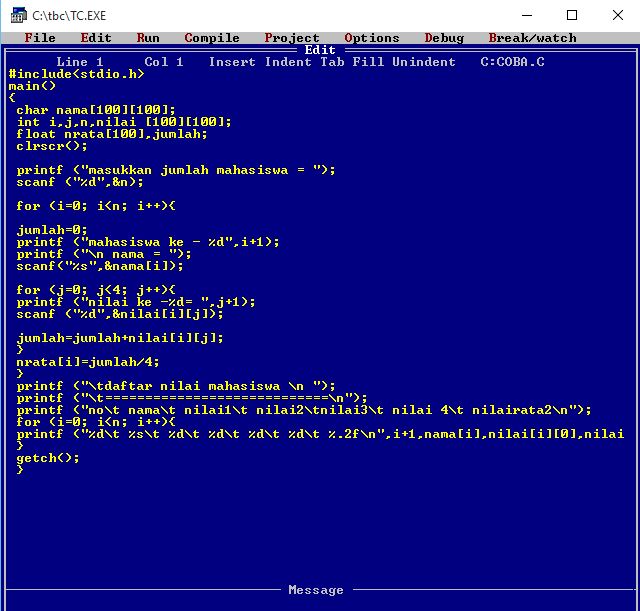Open the Options menu
Screen dimensions: 640x611
point(372,38)
